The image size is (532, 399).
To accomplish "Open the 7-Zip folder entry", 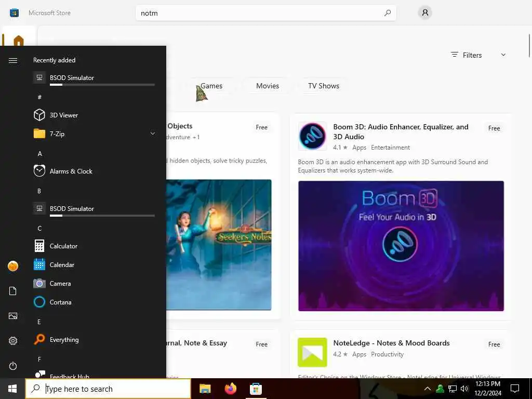I will [x=95, y=134].
